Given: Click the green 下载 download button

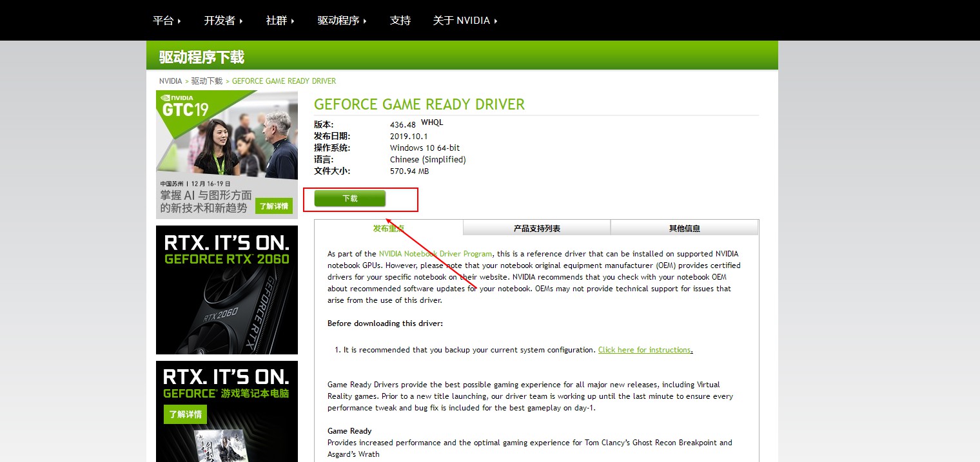Looking at the screenshot, I should (350, 198).
